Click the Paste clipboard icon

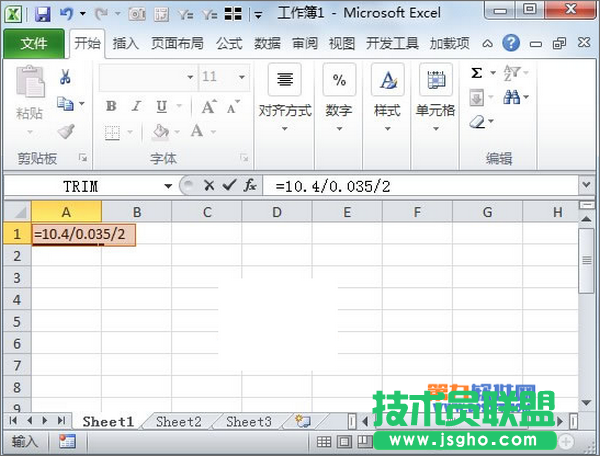pos(30,81)
